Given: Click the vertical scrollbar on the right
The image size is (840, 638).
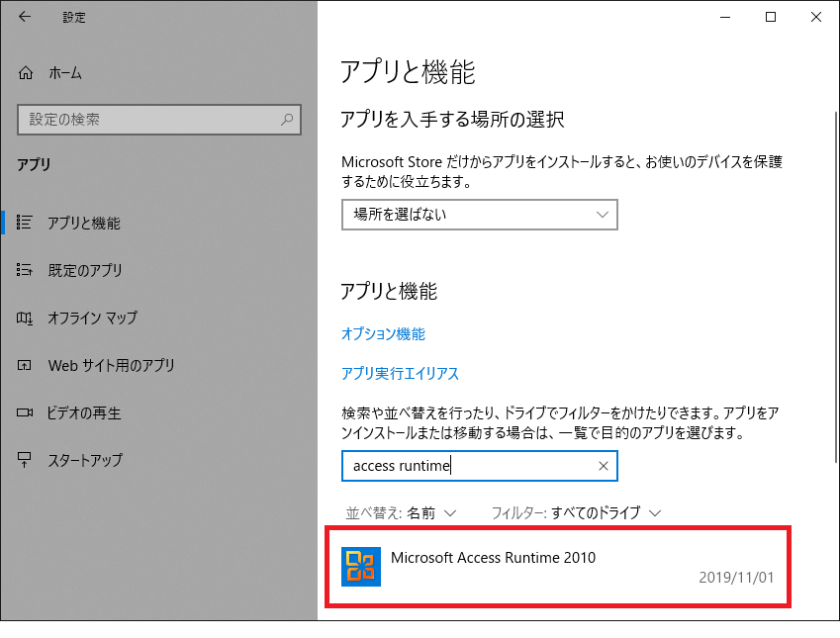Looking at the screenshot, I should click(831, 297).
